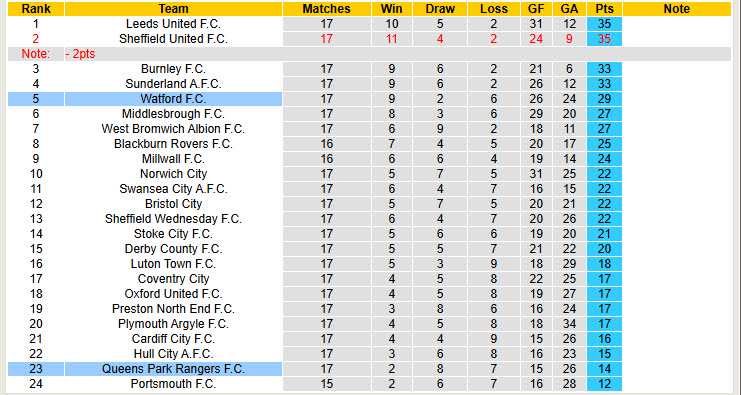Click the Rank column header
This screenshot has height=395, width=741.
point(36,9)
